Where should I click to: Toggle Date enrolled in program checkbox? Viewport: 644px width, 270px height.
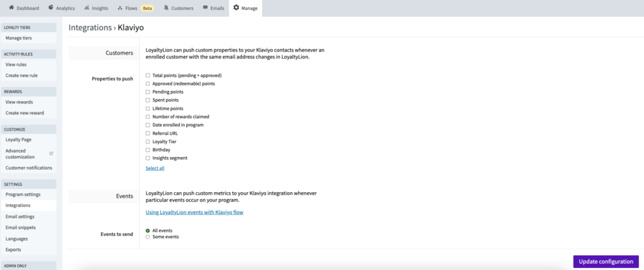pos(148,125)
